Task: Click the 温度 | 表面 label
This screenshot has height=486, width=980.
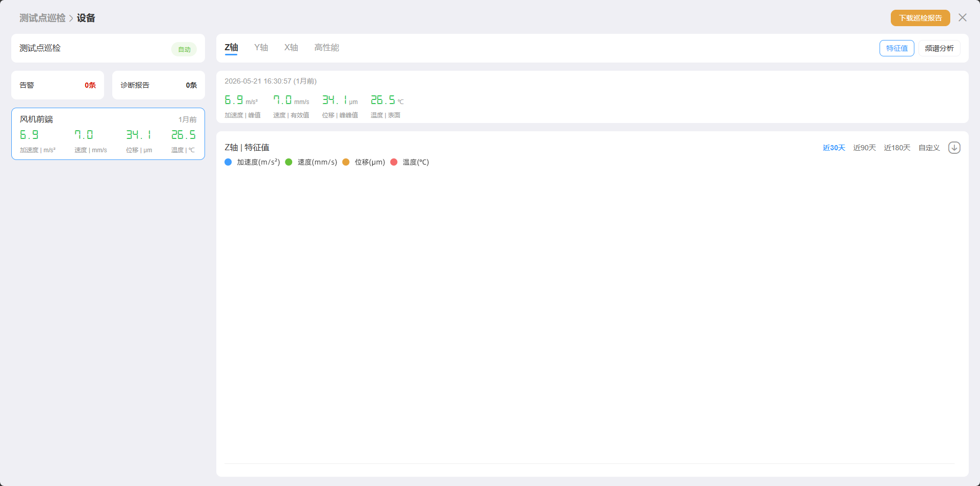Action: coord(385,115)
